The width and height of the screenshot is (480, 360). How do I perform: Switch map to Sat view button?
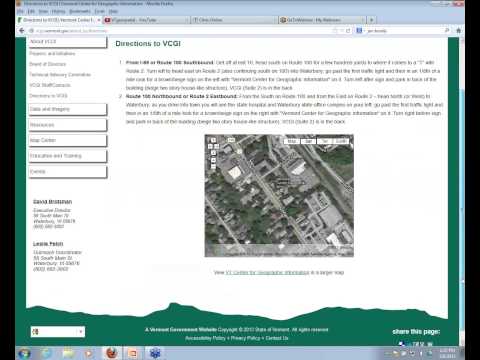tap(308, 141)
